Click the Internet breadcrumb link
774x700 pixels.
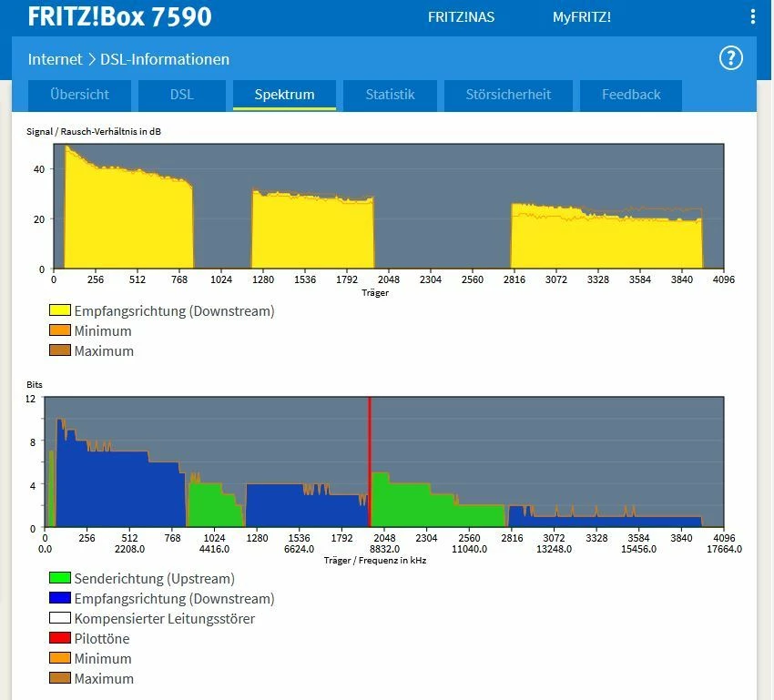point(55,60)
